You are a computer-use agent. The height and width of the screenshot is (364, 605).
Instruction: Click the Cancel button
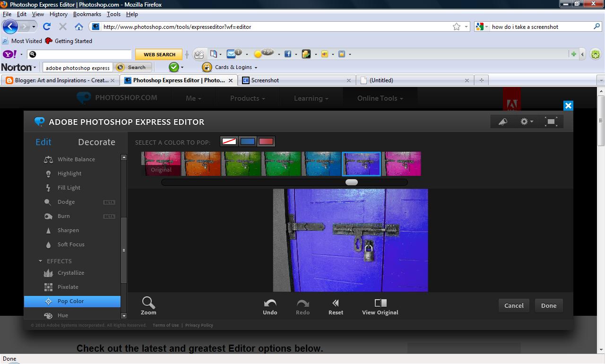pos(514,305)
